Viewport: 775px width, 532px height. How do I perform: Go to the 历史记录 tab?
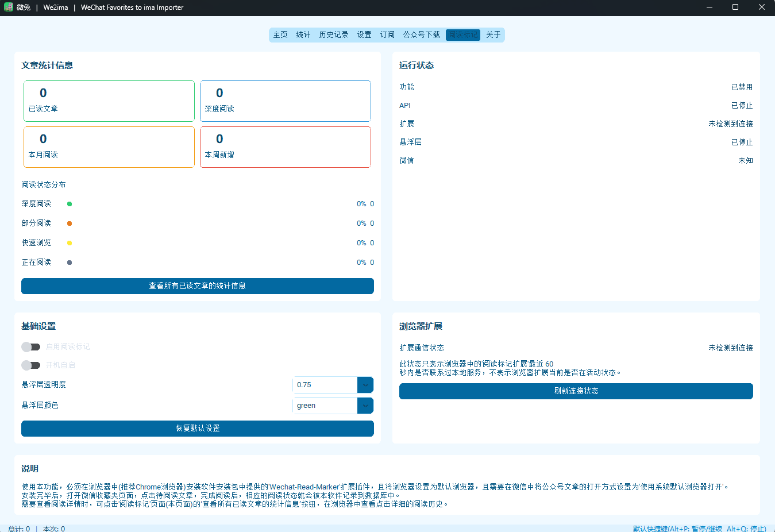tap(334, 35)
